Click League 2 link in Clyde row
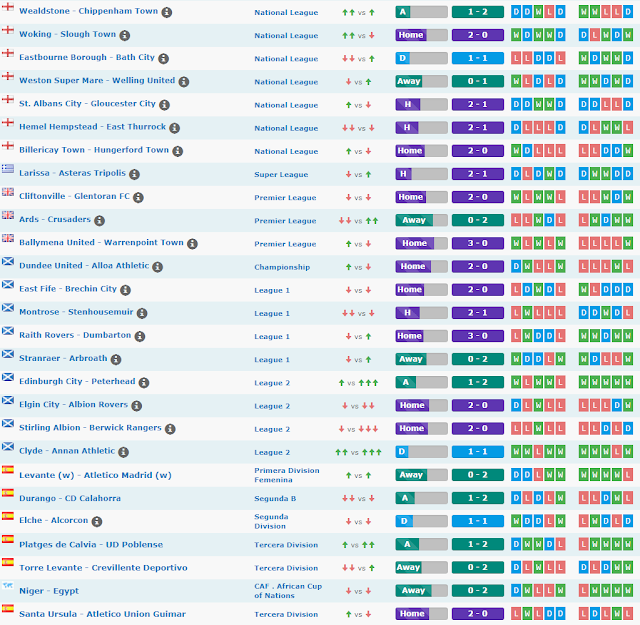This screenshot has width=640, height=625. [x=272, y=452]
